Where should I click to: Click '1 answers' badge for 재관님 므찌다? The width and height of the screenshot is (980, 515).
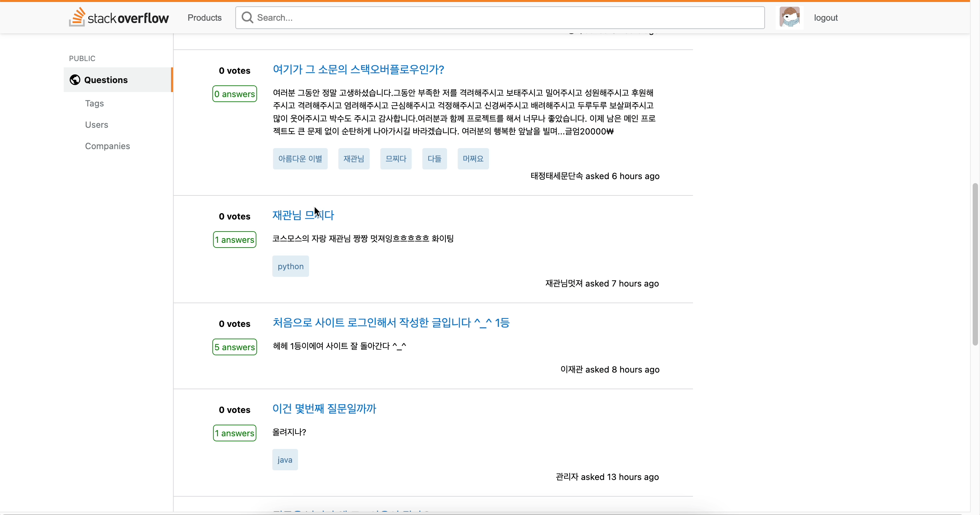pos(235,240)
